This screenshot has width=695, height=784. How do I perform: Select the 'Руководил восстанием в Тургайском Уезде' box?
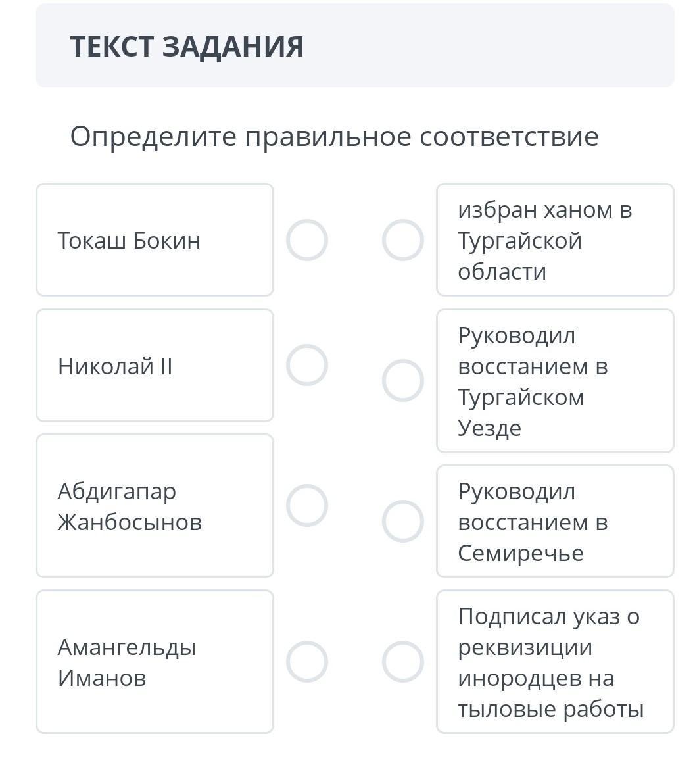555,381
